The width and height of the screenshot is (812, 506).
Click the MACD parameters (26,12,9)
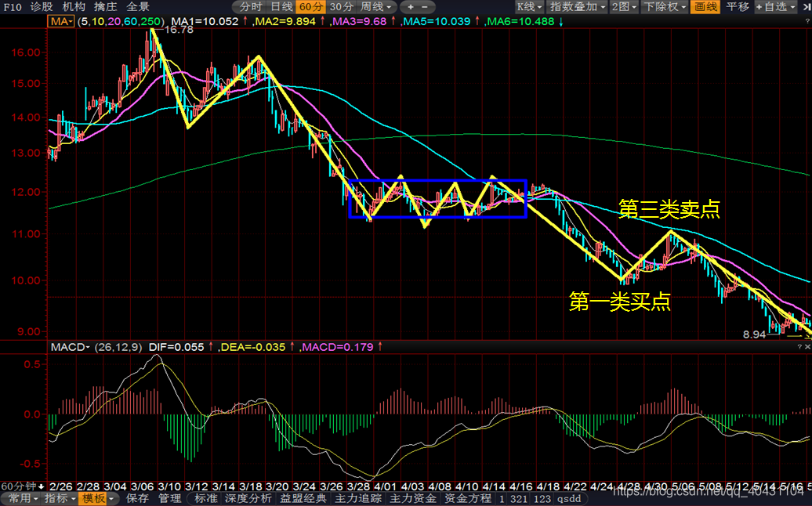click(x=118, y=347)
